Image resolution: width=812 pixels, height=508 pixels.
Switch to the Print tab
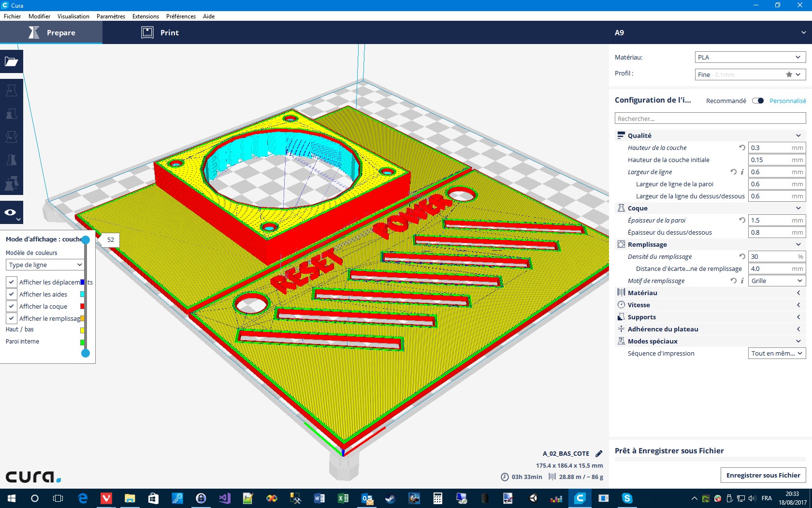pos(160,32)
